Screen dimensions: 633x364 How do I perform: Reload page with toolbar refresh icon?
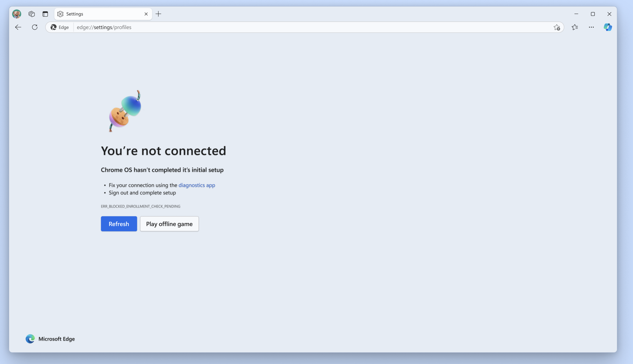35,27
